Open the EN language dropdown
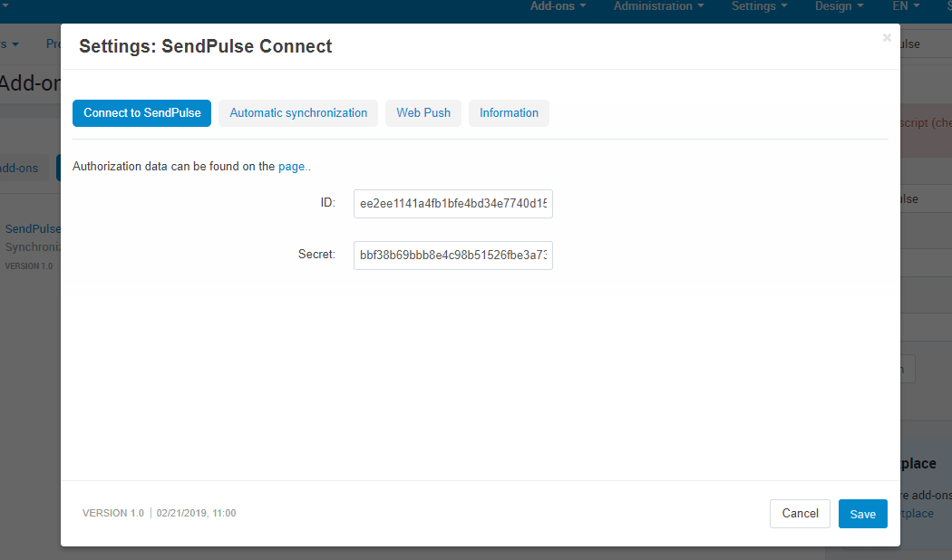Screen dimensions: 952x560 [906, 6]
